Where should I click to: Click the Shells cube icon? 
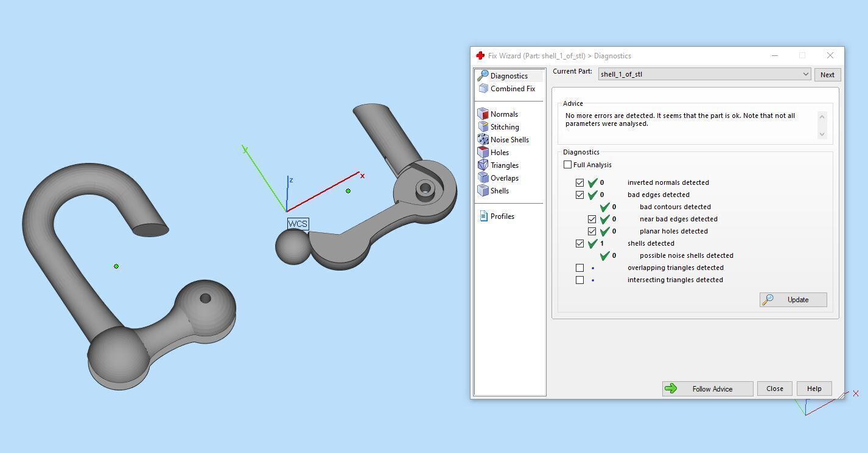(483, 190)
